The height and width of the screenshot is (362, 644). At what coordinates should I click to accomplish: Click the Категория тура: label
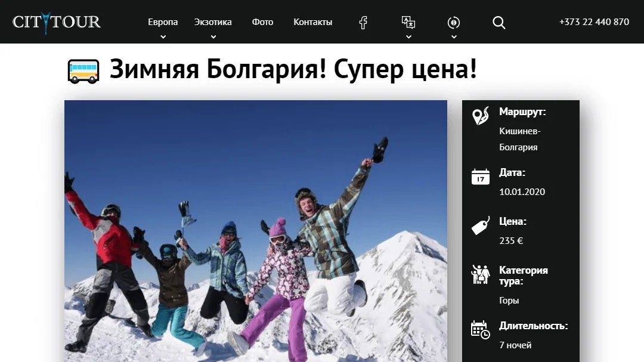[524, 276]
